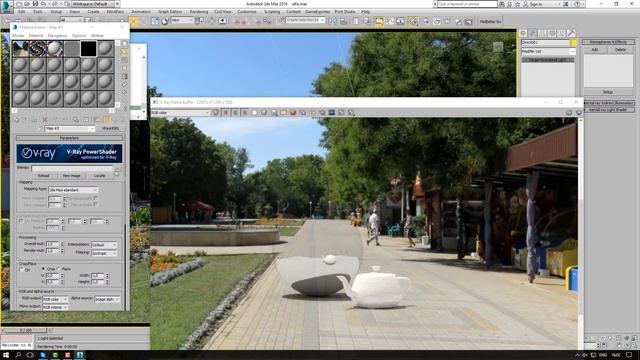The height and width of the screenshot is (360, 640).
Task: Open the Workspace Default dropdown
Action: click(x=93, y=4)
